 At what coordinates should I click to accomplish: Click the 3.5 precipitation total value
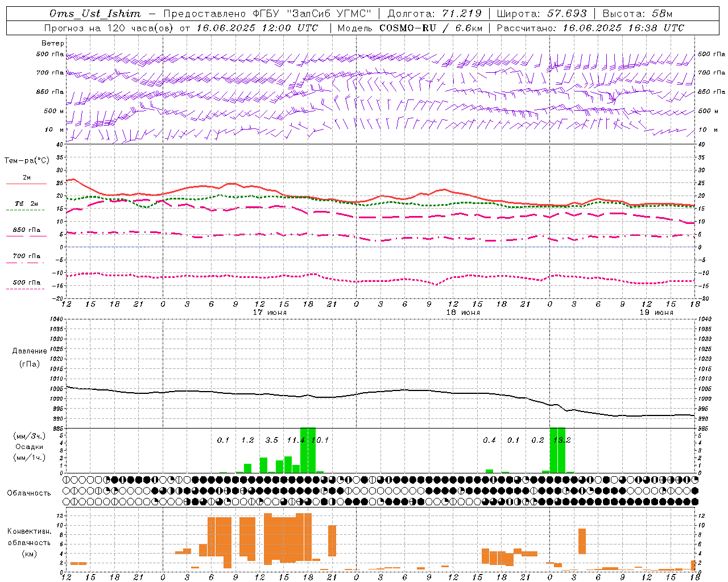click(272, 440)
